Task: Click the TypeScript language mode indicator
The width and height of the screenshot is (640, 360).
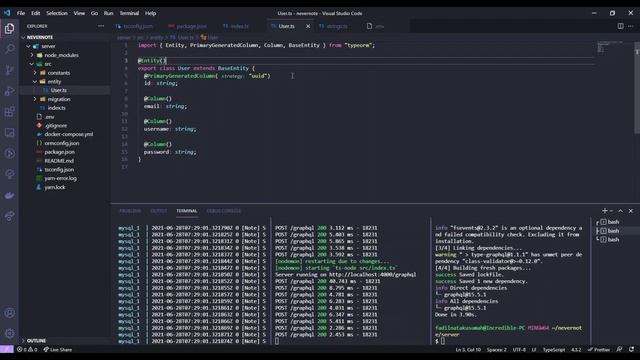Action: [554, 349]
